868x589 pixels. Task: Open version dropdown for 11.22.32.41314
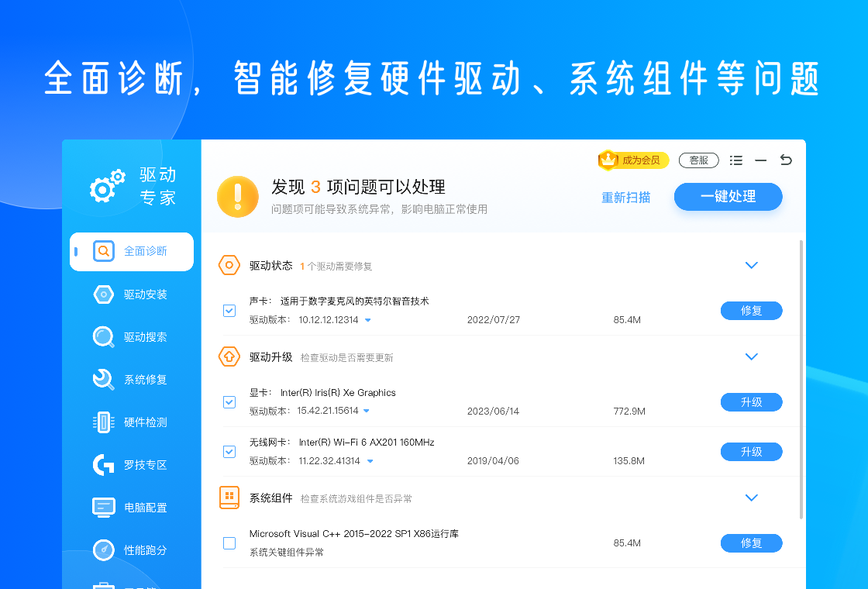coord(370,460)
